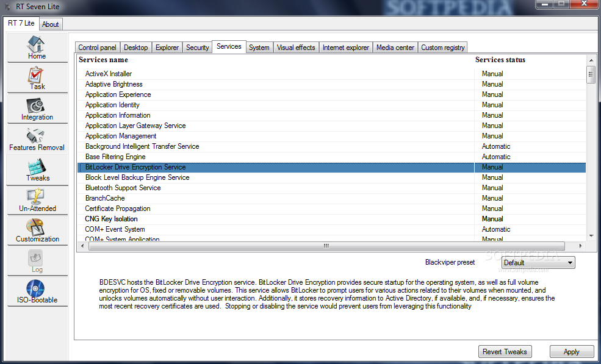601x364 pixels.
Task: Open the Internet explorer tab
Action: [x=346, y=48]
